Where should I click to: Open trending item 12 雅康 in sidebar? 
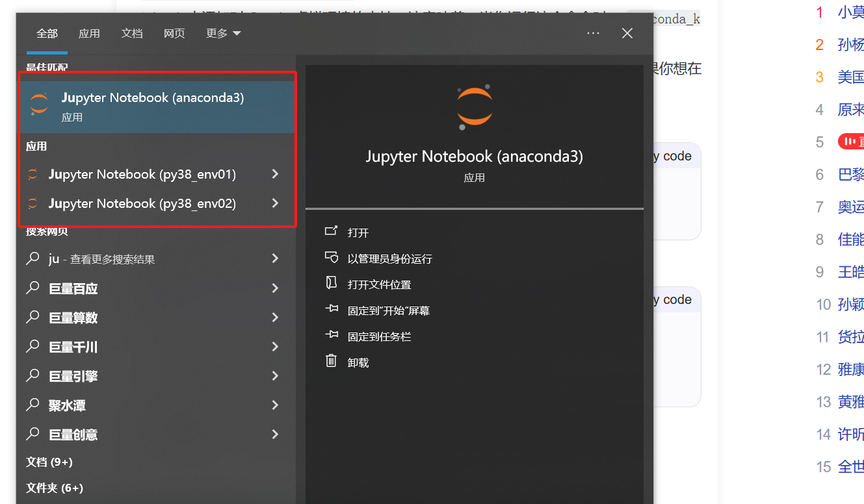click(x=851, y=369)
